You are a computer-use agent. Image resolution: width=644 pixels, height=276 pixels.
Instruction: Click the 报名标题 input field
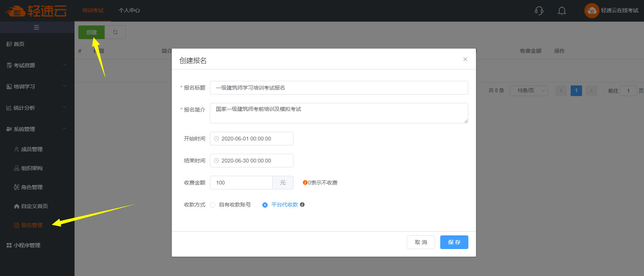[x=339, y=88]
